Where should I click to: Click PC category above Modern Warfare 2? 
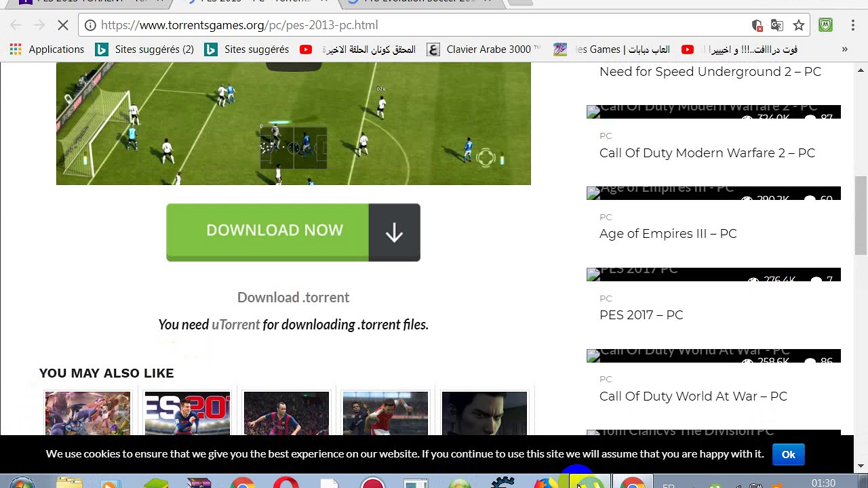coord(606,136)
